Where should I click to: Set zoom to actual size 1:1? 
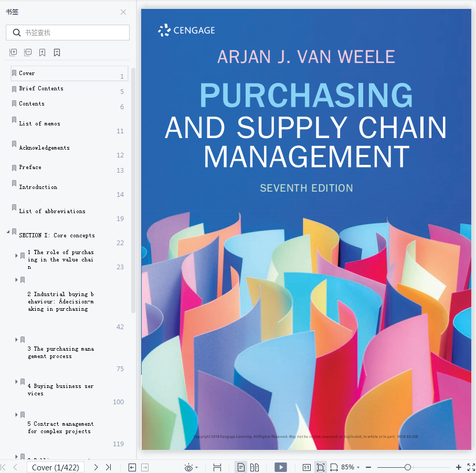[x=306, y=467]
